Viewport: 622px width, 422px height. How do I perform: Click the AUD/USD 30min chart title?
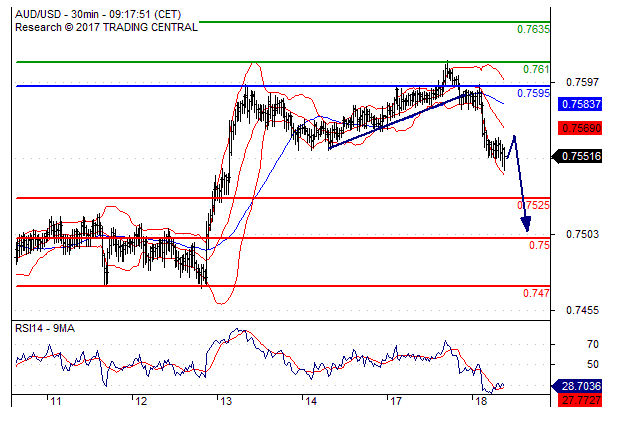coord(98,15)
